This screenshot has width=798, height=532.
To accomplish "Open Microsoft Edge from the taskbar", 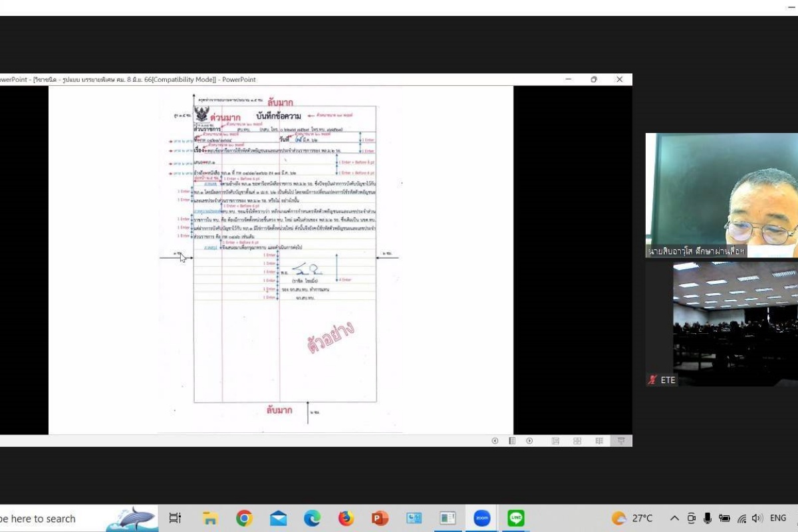I will [x=312, y=518].
